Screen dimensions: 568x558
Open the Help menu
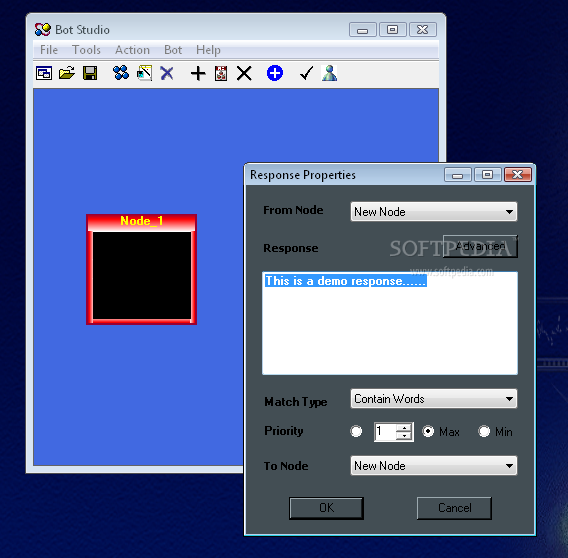tap(208, 50)
